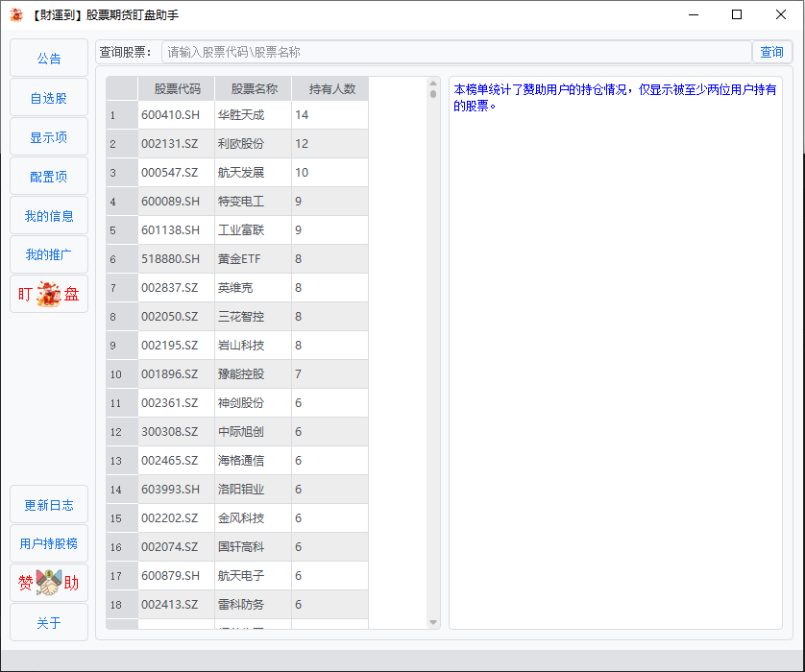Click the 盯盘 button with mascot icon
Screen dimensions: 805x672
pos(49,294)
